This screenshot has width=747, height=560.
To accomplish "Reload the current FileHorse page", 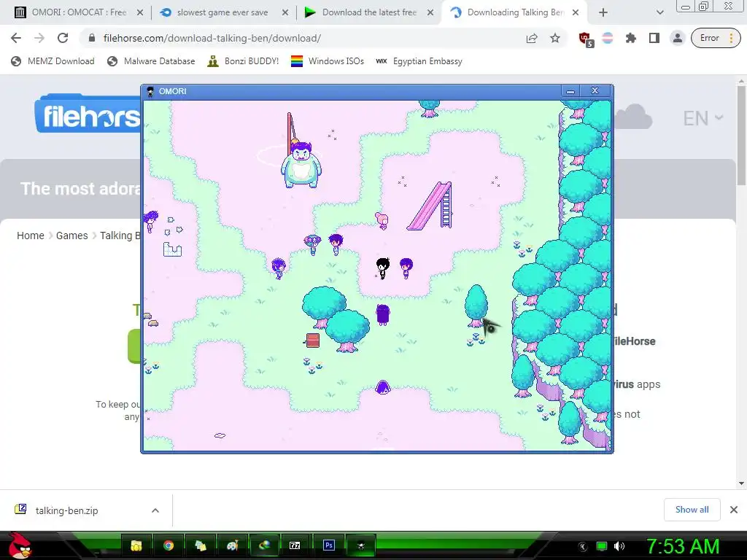I will point(63,38).
